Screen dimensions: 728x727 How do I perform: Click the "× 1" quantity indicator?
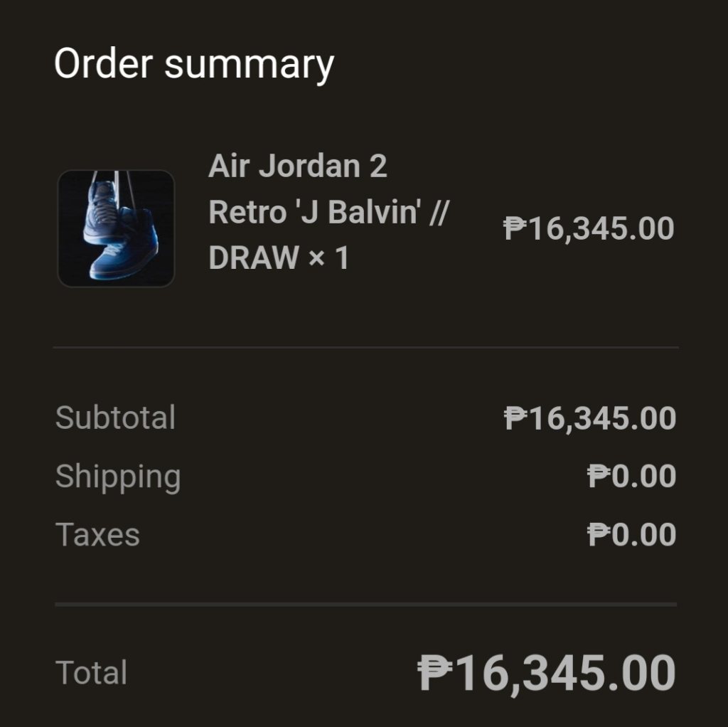pos(328,258)
